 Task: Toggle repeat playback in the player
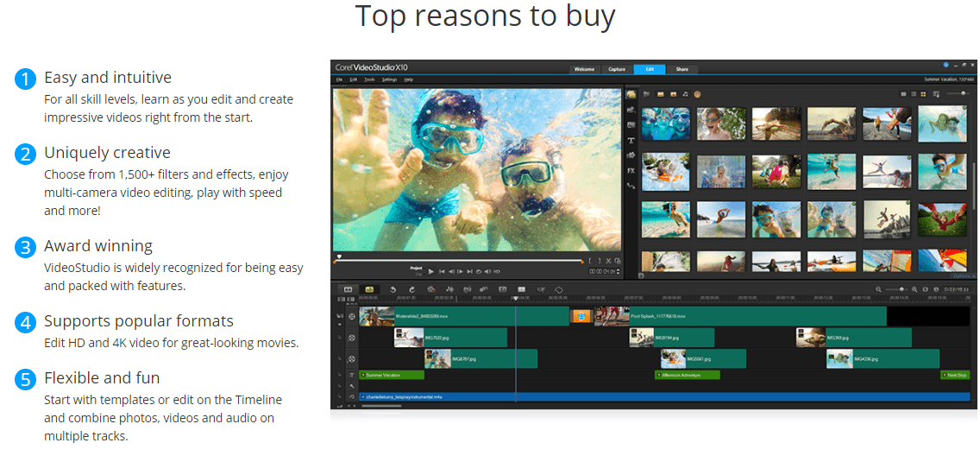[x=479, y=272]
